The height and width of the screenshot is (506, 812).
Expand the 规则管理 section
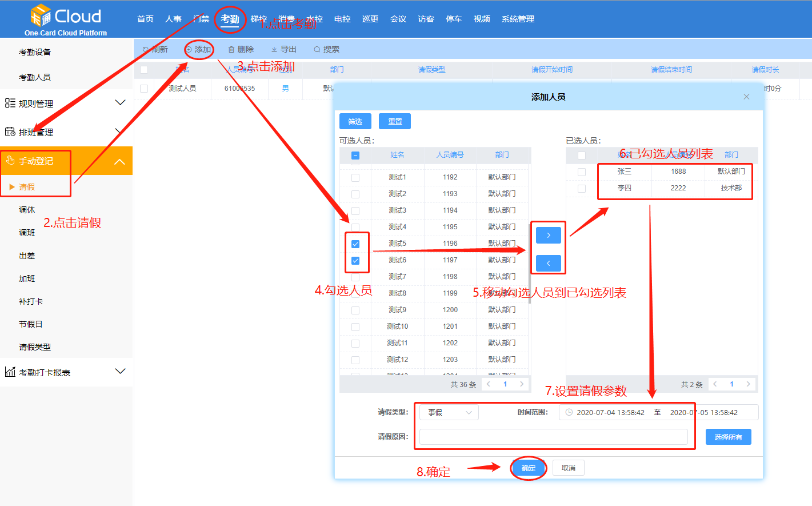pyautogui.click(x=120, y=102)
